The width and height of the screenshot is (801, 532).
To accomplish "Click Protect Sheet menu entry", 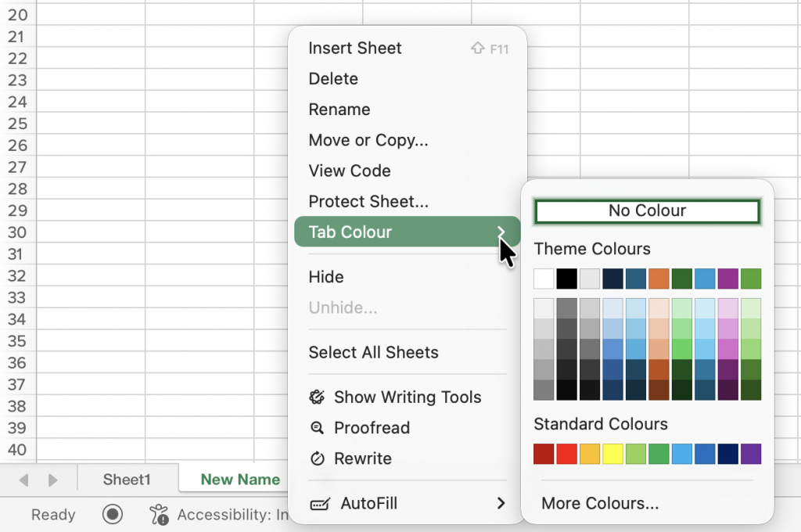I will click(x=368, y=202).
